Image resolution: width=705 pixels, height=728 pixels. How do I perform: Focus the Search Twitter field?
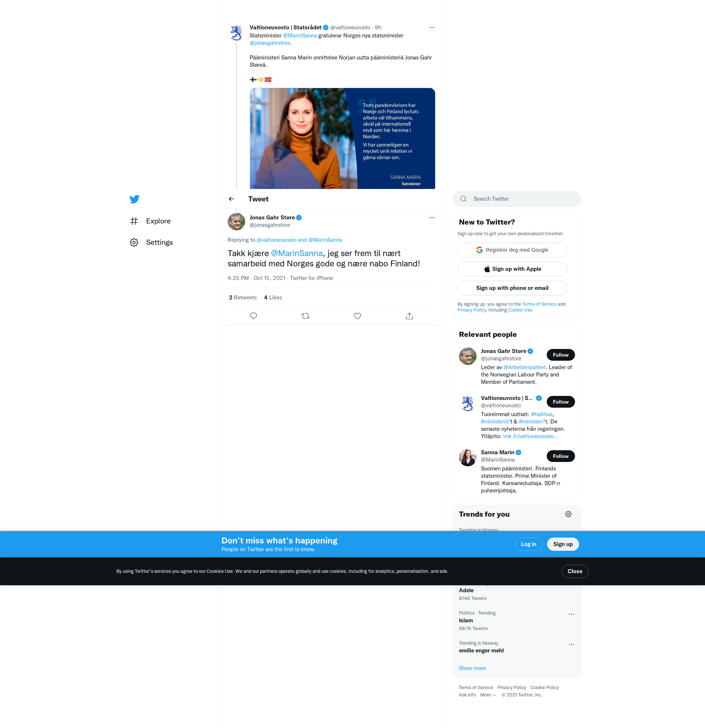tap(517, 199)
